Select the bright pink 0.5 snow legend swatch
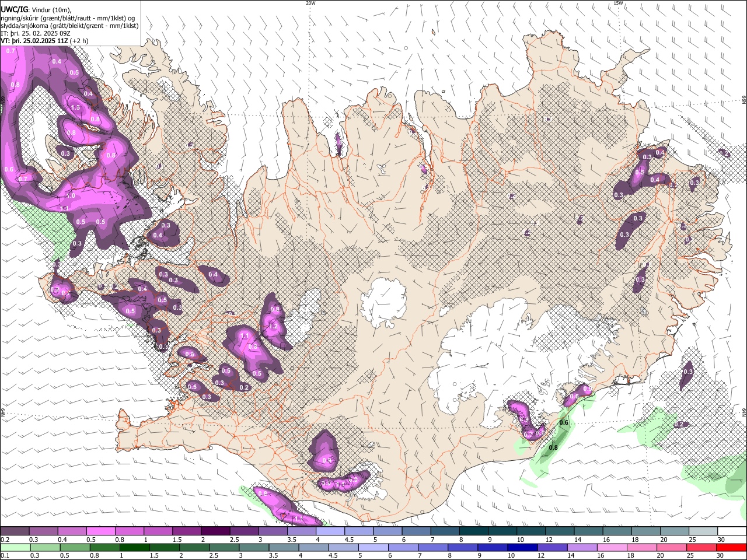The height and width of the screenshot is (560, 747). pyautogui.click(x=100, y=531)
